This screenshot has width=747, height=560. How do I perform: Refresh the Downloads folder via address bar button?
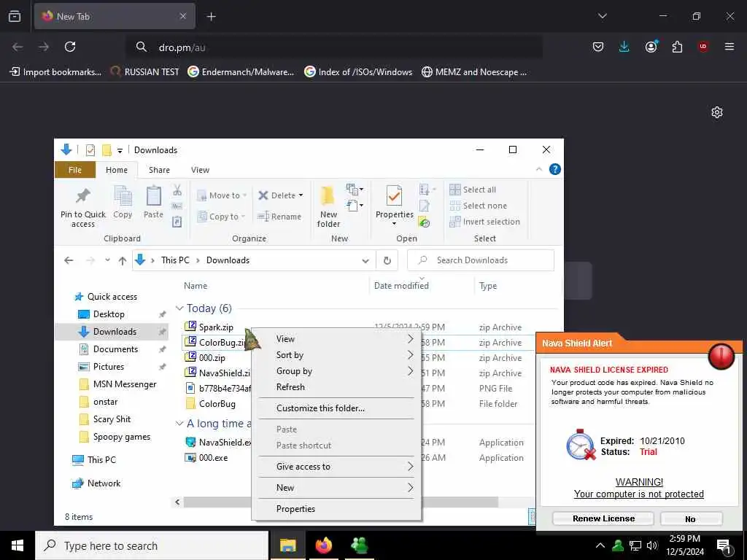[x=387, y=260]
